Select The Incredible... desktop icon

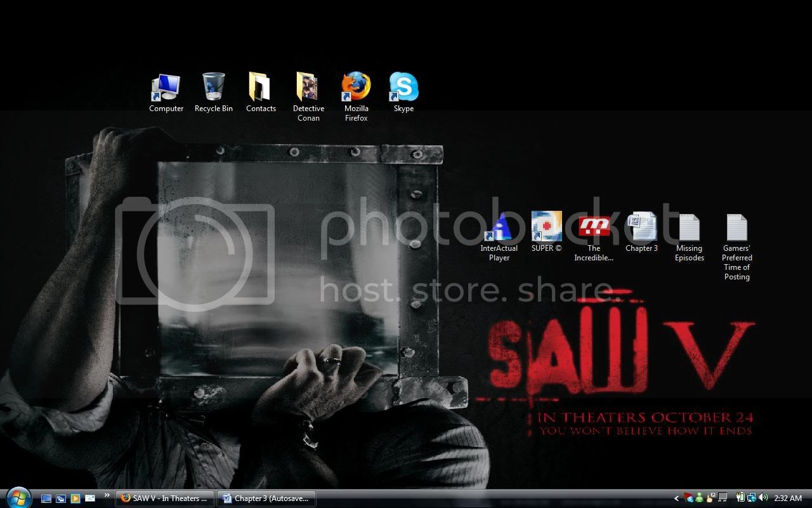click(594, 227)
